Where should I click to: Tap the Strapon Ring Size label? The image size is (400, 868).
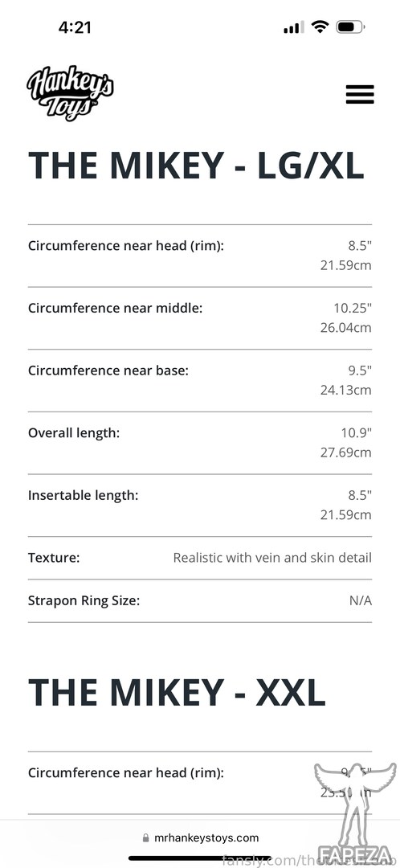point(84,600)
